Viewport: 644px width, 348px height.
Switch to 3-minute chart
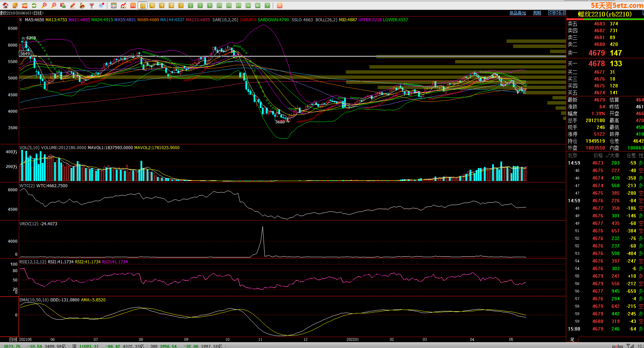(200, 5)
